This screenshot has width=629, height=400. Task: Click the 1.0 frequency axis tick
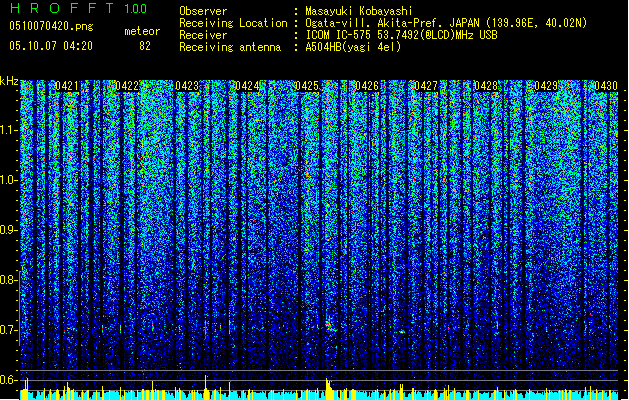9,180
